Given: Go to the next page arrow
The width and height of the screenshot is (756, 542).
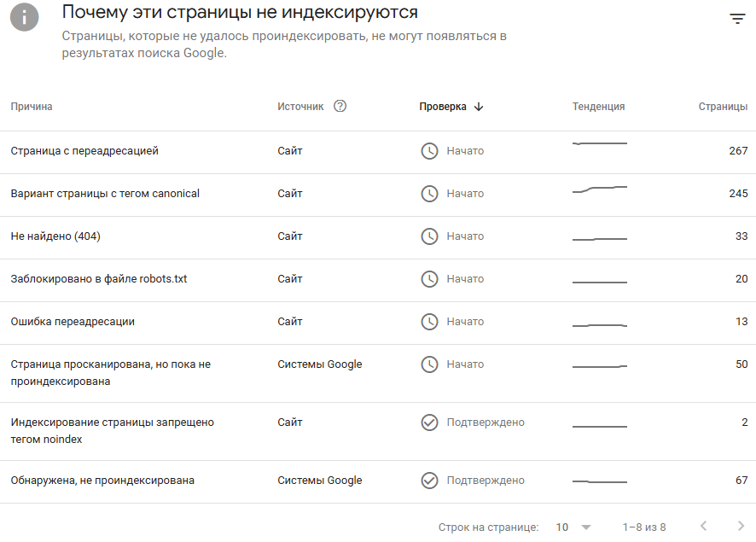Looking at the screenshot, I should coord(740,527).
